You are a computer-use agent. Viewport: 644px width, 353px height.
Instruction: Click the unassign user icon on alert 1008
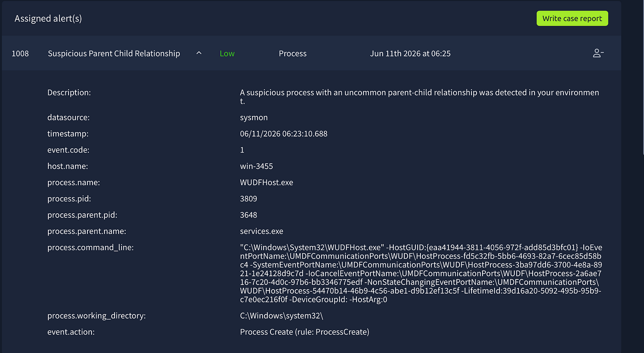[x=598, y=53]
